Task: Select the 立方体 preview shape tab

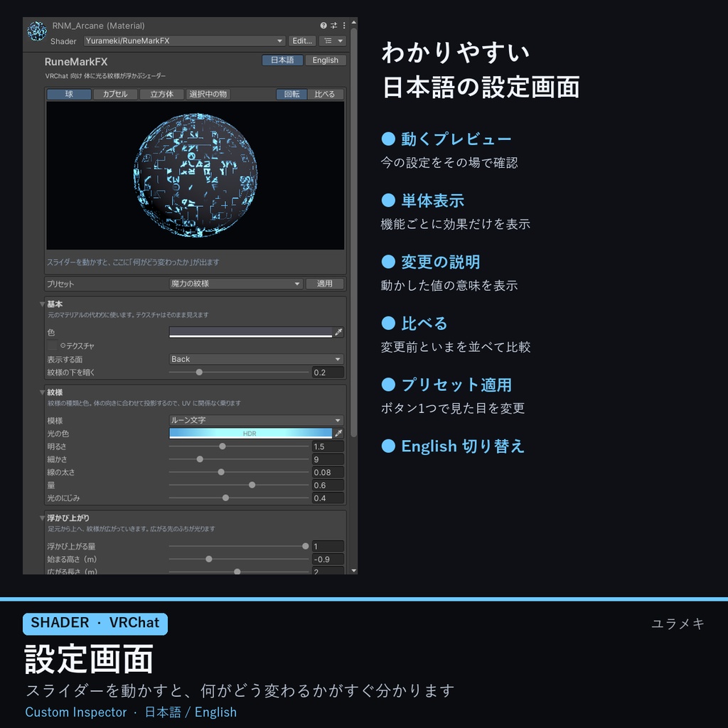Action: [x=161, y=95]
